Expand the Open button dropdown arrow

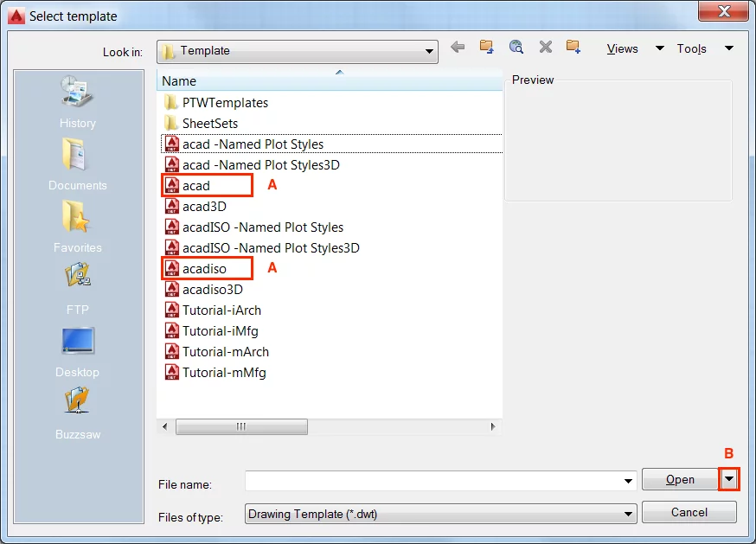[729, 479]
